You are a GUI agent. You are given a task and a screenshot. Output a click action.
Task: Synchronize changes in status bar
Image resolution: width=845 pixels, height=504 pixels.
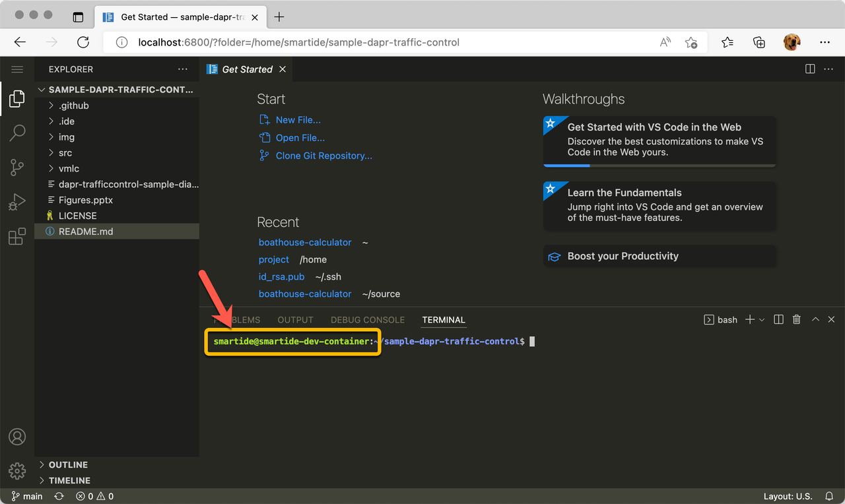[x=59, y=496]
